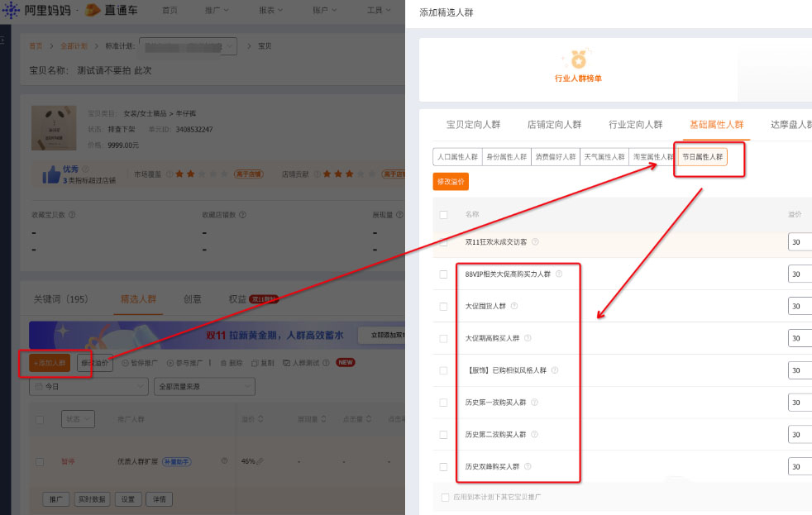Screen dimensions: 812x515
Task: Click the 复制 copy icon in the toolbar
Action: click(x=253, y=362)
